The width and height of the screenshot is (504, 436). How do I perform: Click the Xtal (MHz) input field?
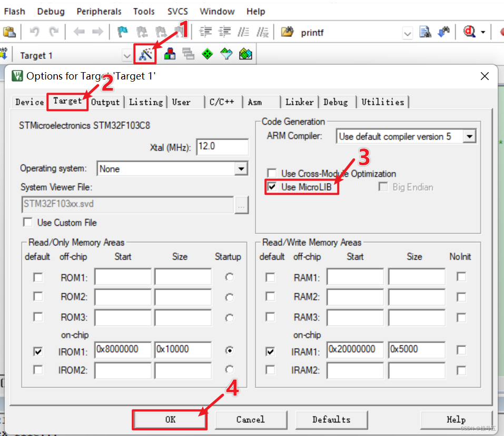coord(222,147)
